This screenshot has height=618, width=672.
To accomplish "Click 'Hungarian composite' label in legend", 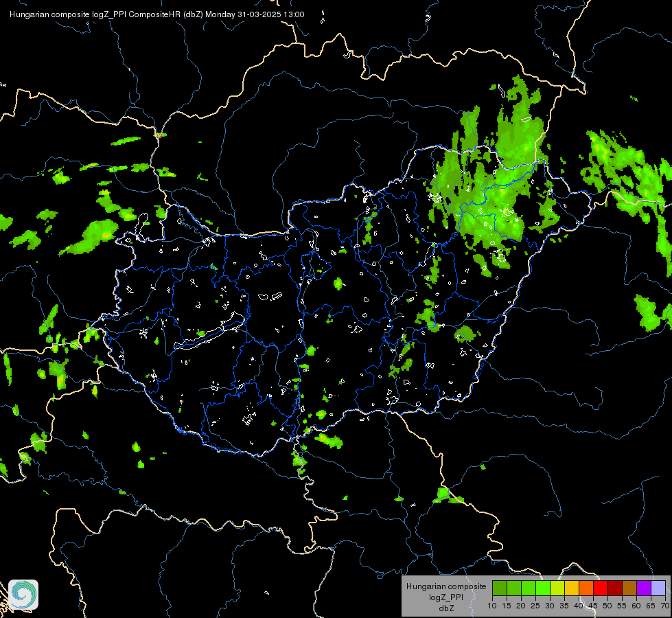I will click(446, 586).
